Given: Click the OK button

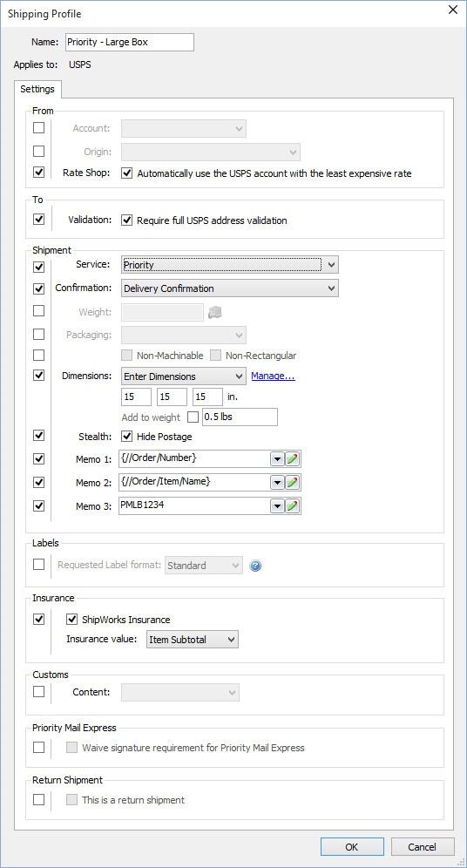Looking at the screenshot, I should click(x=352, y=846).
